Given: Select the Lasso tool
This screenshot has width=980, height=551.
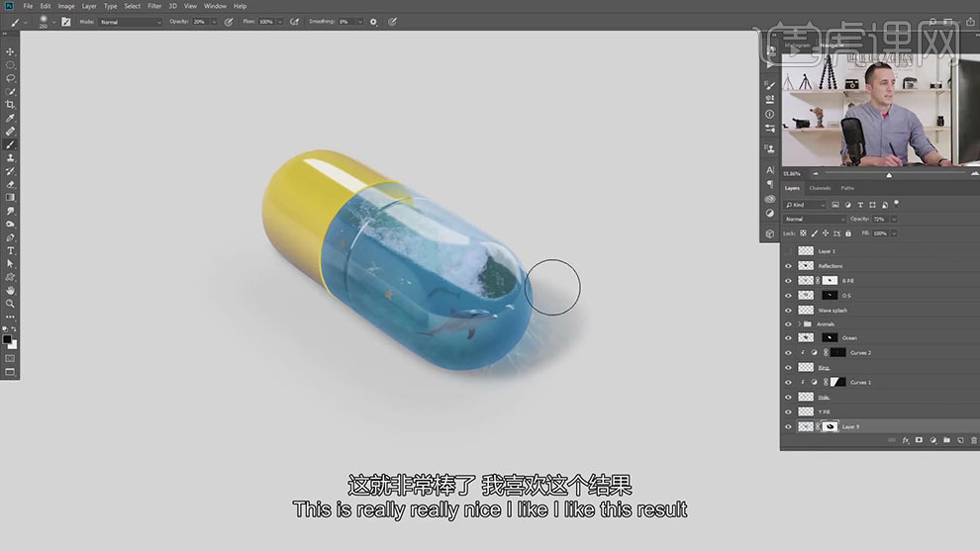Looking at the screenshot, I should coord(10,78).
